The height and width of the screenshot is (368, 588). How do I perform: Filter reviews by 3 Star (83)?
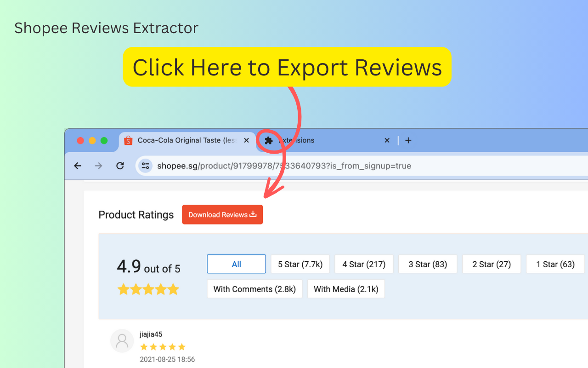click(x=428, y=264)
